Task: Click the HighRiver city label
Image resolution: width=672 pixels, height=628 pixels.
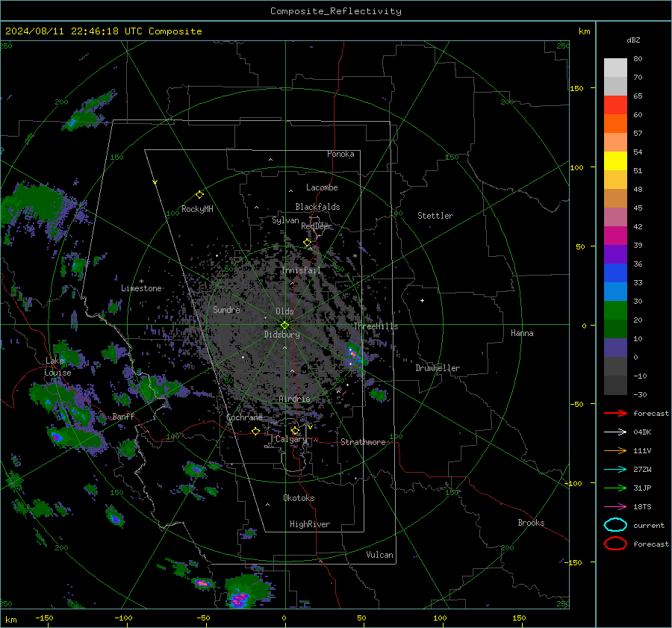Action: (x=310, y=524)
